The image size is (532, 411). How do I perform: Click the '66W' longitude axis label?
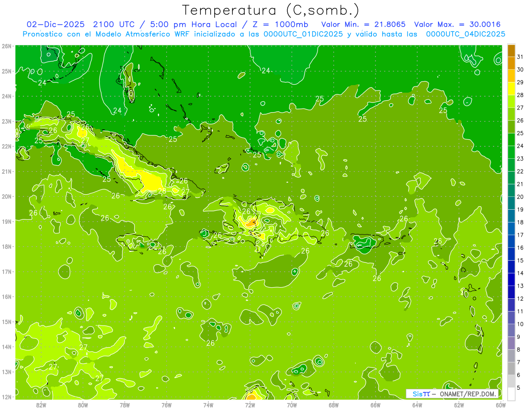point(376,404)
